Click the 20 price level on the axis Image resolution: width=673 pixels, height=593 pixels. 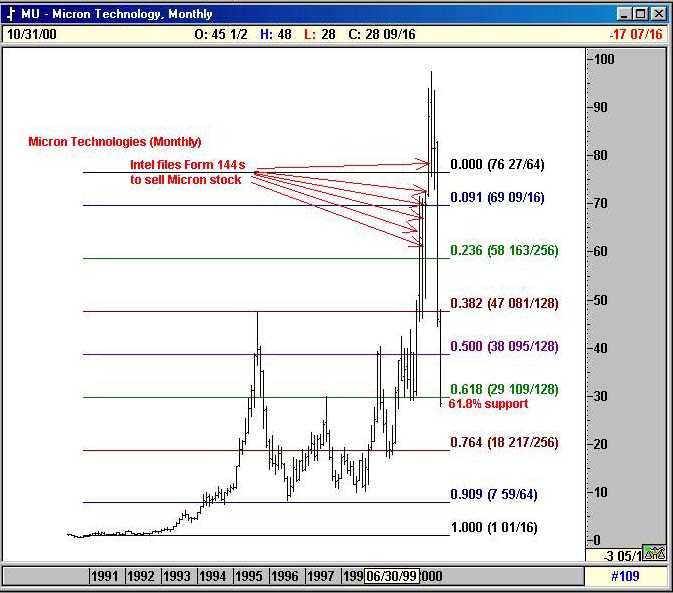pyautogui.click(x=600, y=444)
